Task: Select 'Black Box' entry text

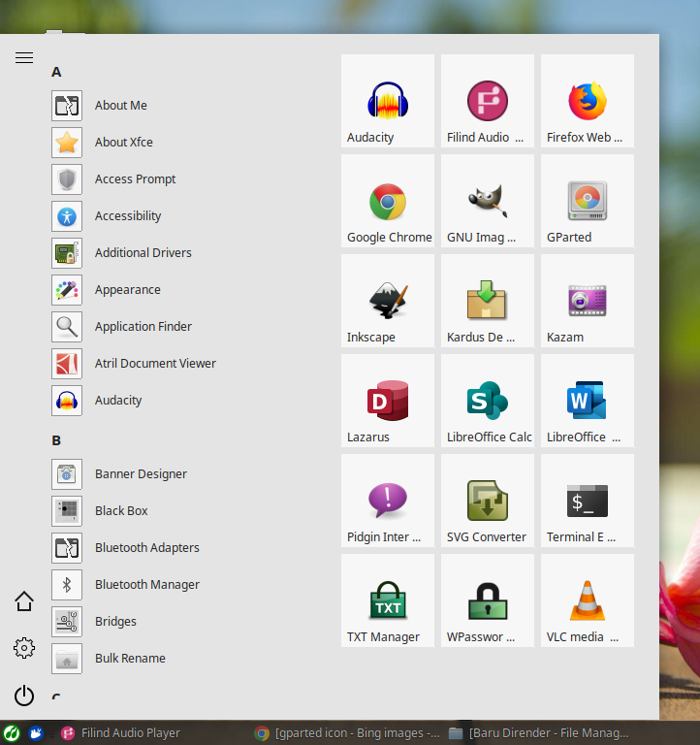Action: click(121, 511)
